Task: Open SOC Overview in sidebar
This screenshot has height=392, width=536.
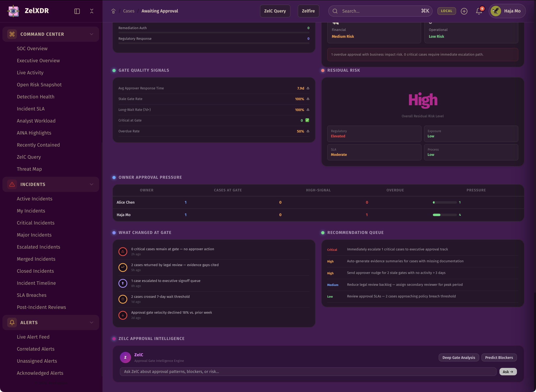Action: (x=32, y=48)
